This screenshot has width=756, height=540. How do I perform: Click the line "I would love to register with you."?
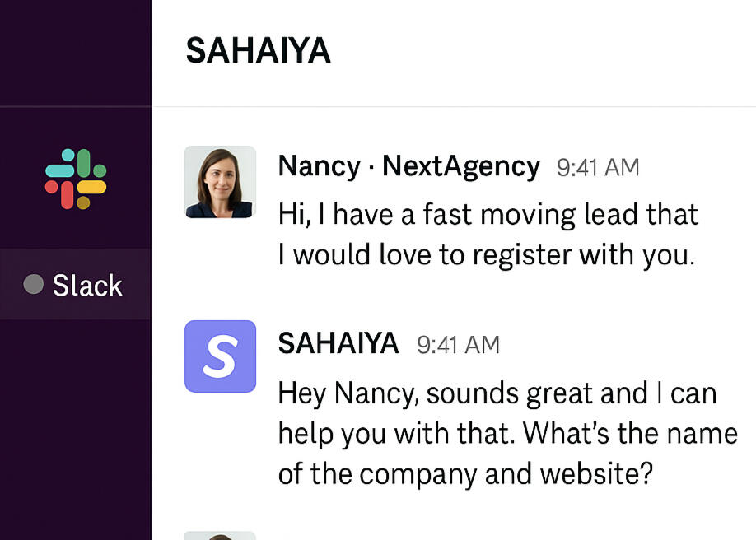point(487,255)
